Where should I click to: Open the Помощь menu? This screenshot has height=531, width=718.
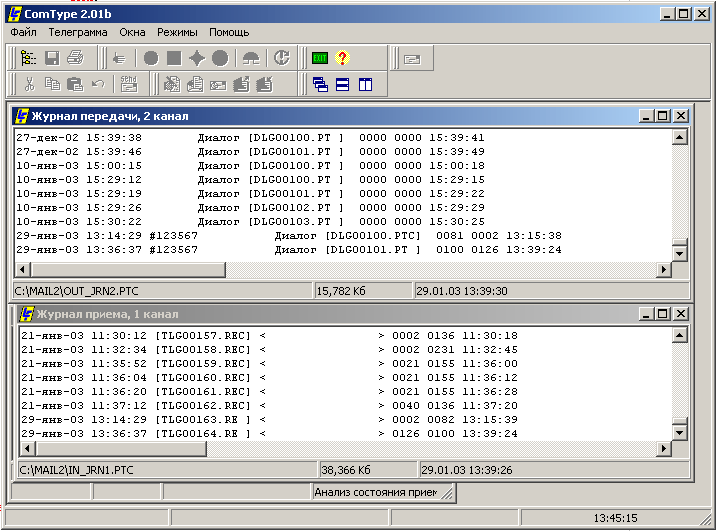pyautogui.click(x=229, y=33)
